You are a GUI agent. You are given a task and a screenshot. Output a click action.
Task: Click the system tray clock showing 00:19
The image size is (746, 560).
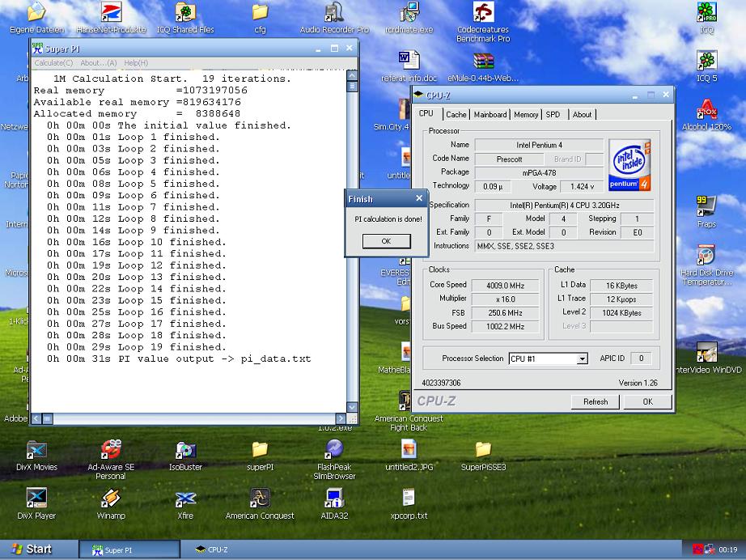[x=728, y=549]
